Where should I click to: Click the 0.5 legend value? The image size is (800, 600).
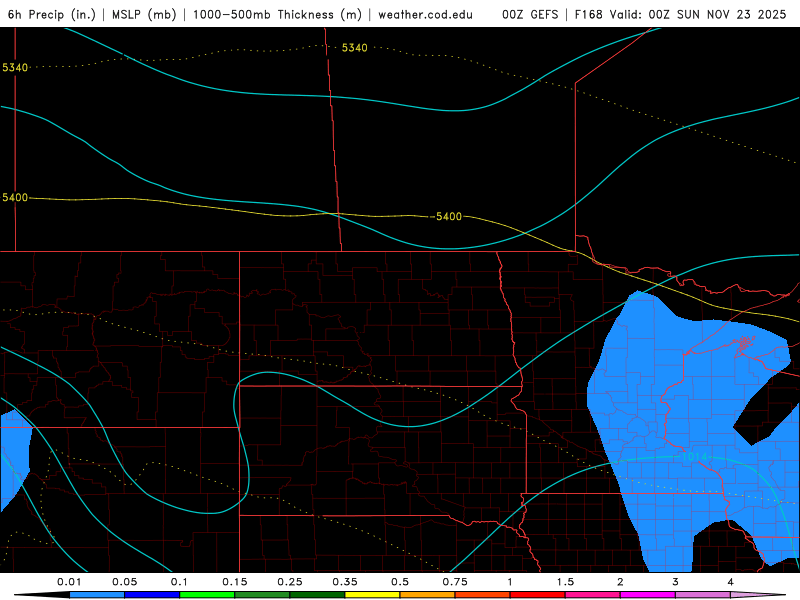[x=400, y=582]
